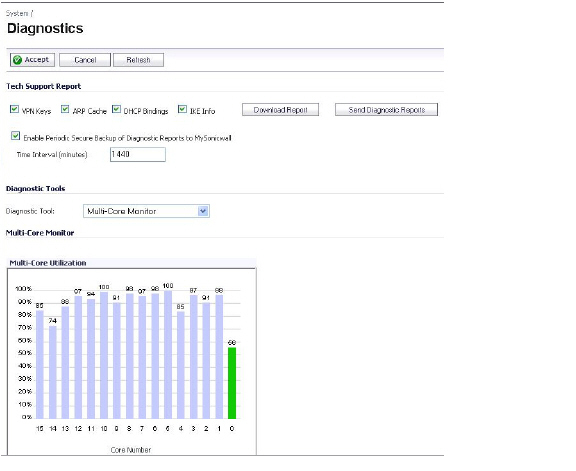Click the core 15 utilization bar
Screen dimensions: 576x471
[40, 364]
